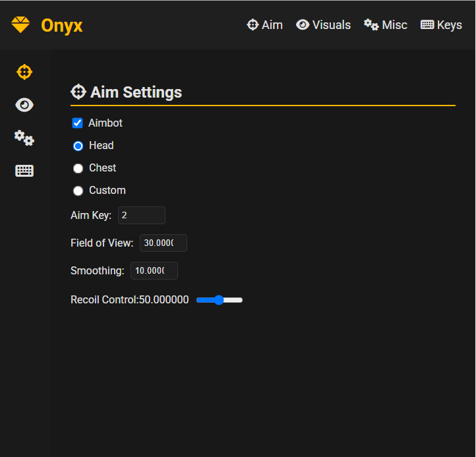Open the Aim tab in top navigation
Screen dimensions: 476x457
coord(265,25)
